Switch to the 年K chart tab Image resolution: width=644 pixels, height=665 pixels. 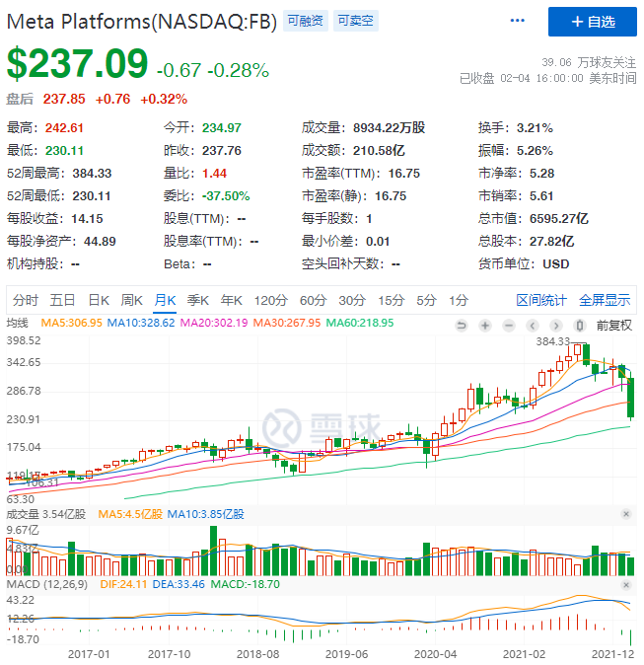pos(231,300)
